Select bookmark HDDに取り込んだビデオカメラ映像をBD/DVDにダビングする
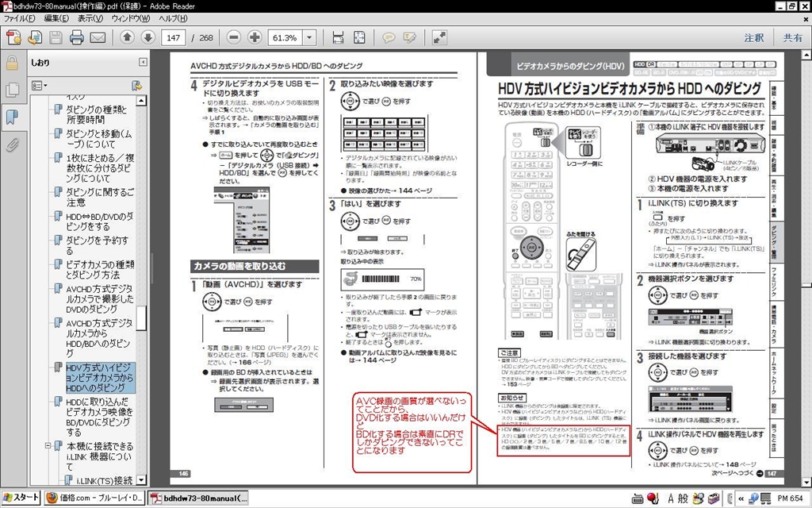This screenshot has width=812, height=508. (x=99, y=417)
